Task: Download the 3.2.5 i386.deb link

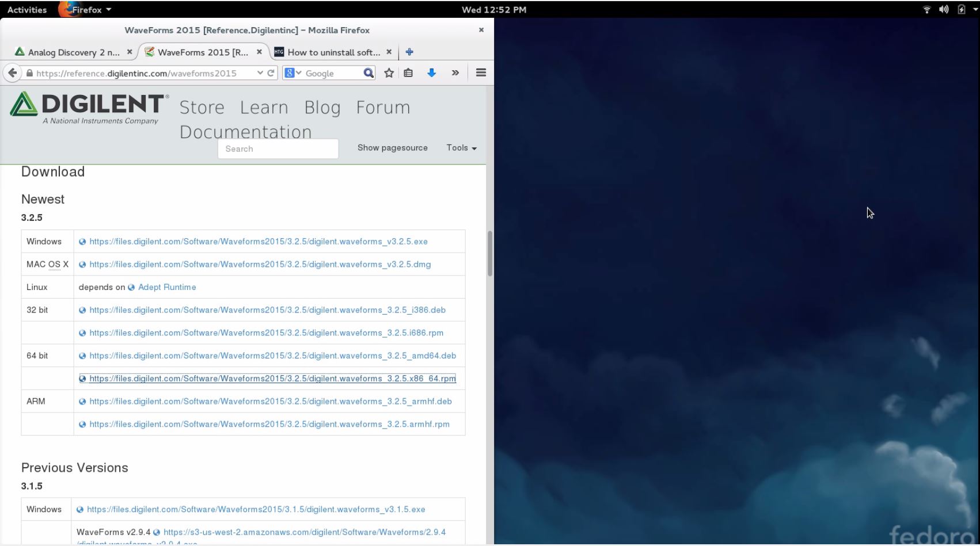Action: [268, 310]
